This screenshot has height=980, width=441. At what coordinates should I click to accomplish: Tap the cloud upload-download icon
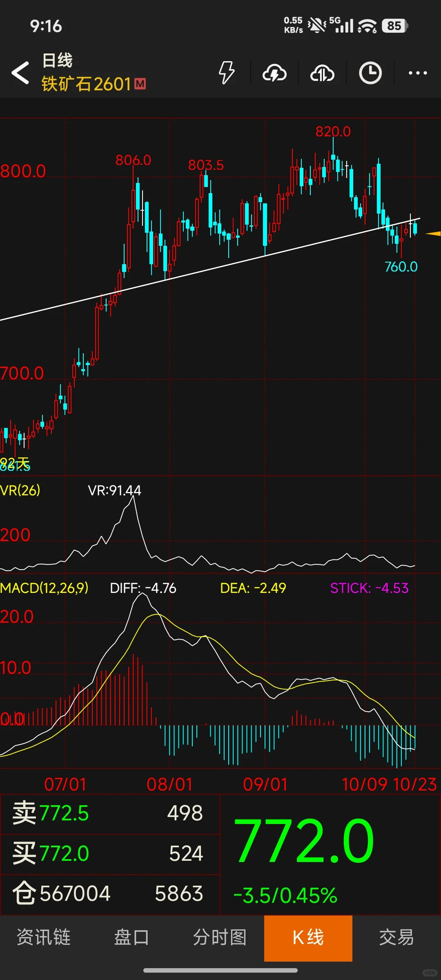(322, 73)
